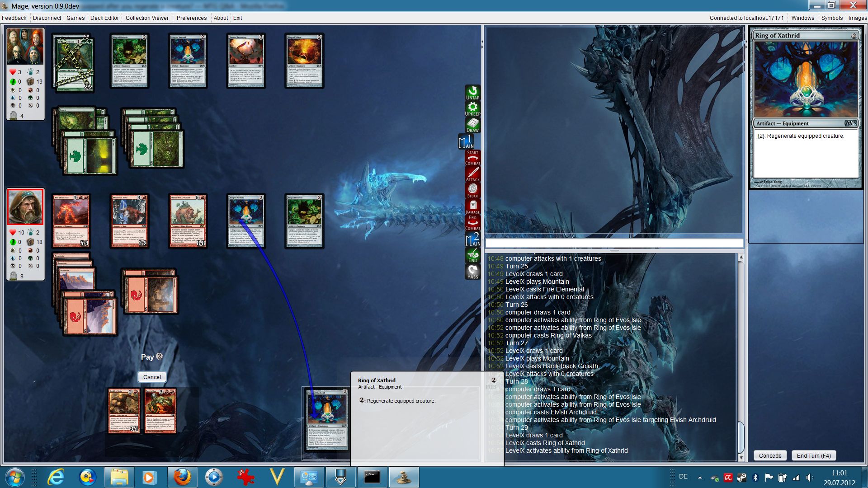Open the Collection Viewer menu
The image size is (868, 488).
[x=147, y=18]
